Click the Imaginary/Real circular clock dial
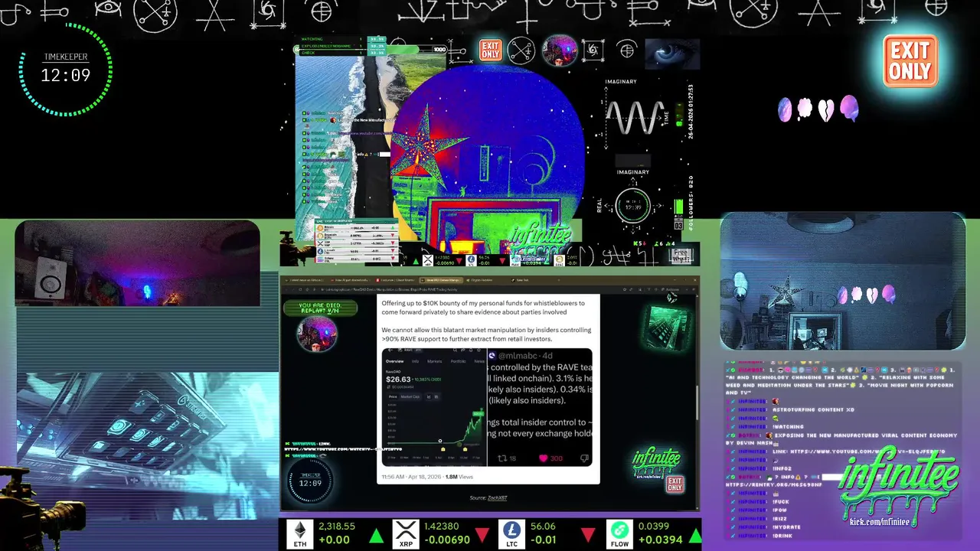This screenshot has height=551, width=980. (633, 207)
